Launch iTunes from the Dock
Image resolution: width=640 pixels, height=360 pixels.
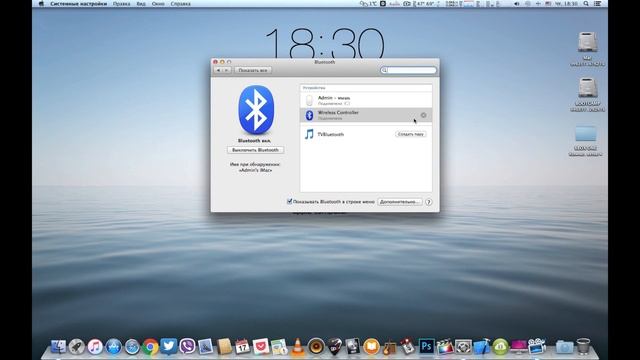[95, 347]
